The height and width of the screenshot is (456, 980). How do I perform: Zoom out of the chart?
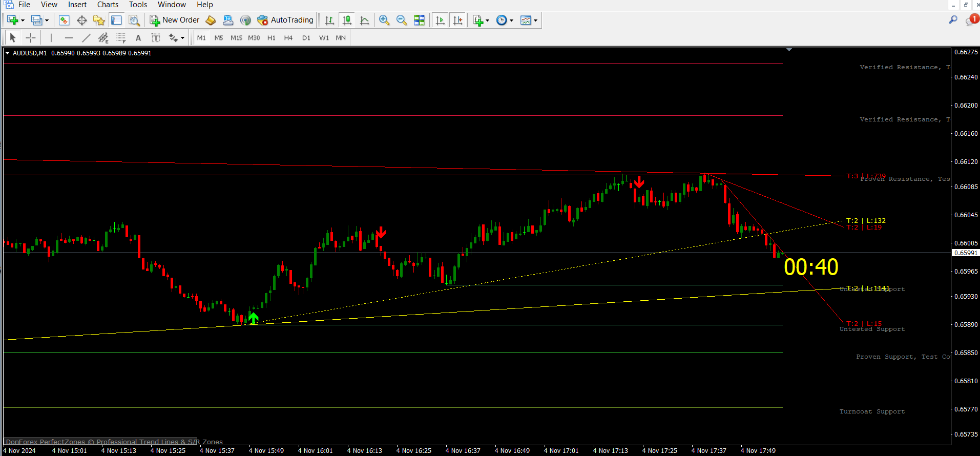coord(402,20)
